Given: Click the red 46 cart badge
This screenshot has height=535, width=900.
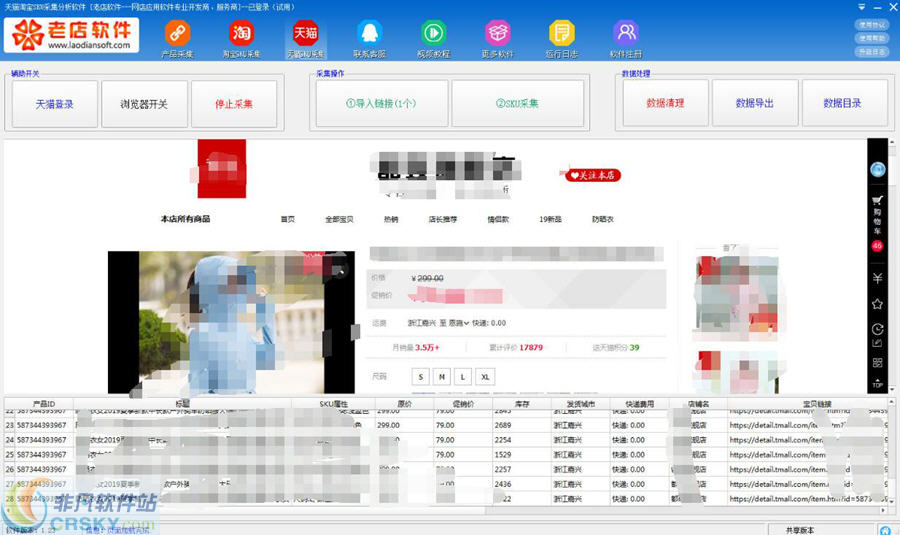Looking at the screenshot, I should (877, 246).
